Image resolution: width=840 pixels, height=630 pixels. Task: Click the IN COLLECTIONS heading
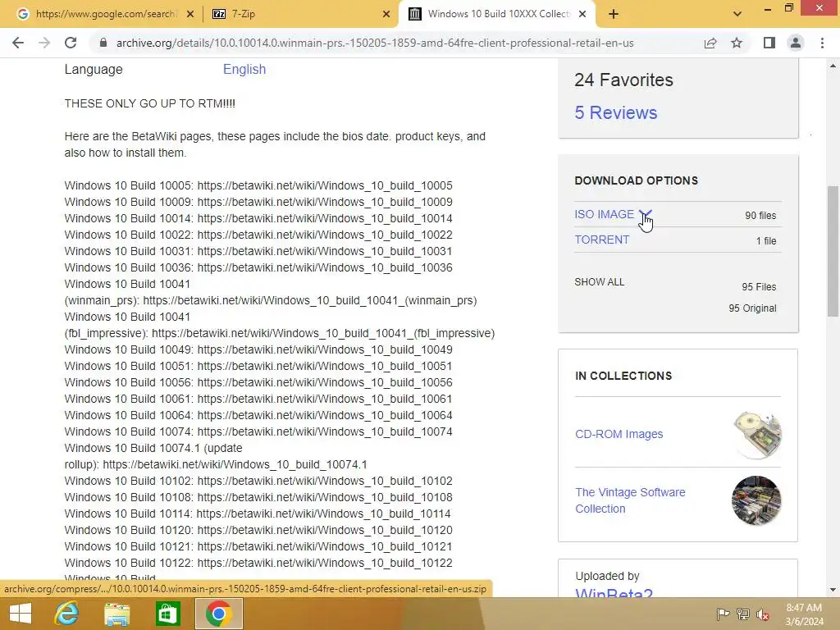623,376
